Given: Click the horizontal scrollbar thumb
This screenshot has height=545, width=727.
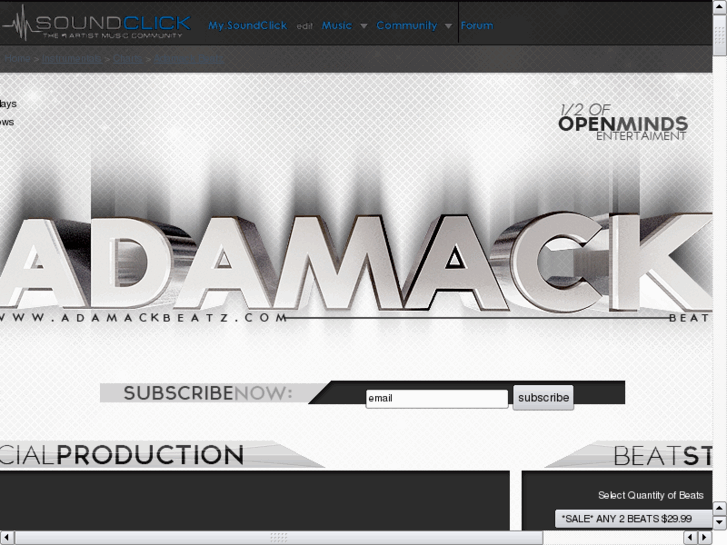Looking at the screenshot, I should click(279, 537).
